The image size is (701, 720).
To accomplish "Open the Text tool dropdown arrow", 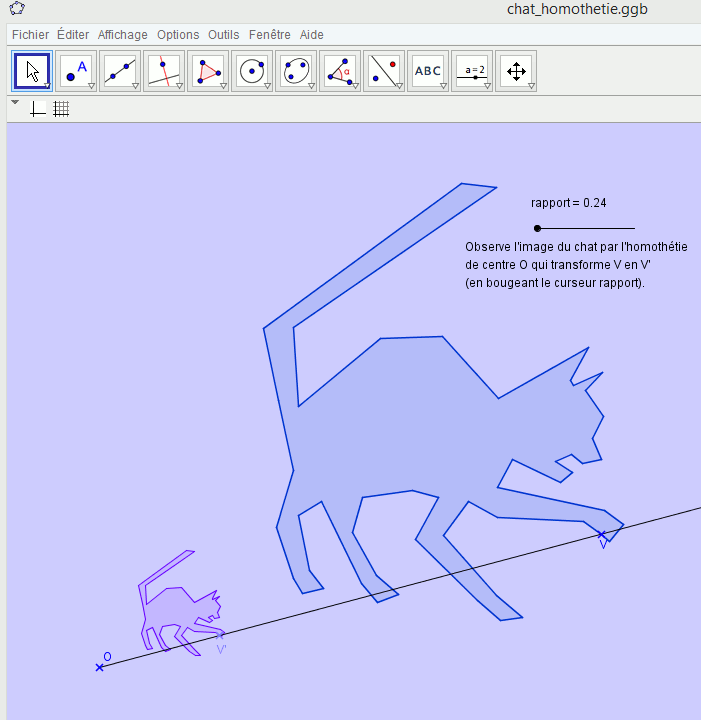I will [x=443, y=86].
